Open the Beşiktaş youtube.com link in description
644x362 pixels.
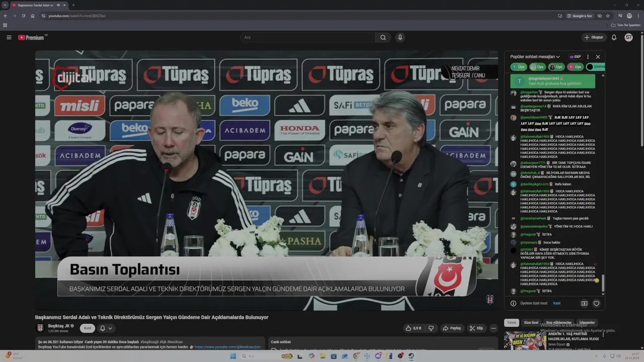click(227, 347)
